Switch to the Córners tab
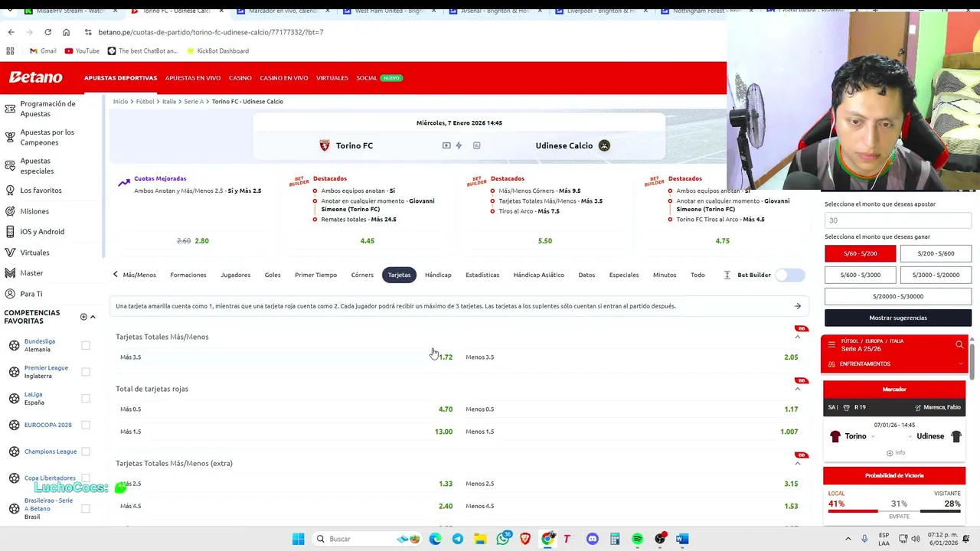The image size is (980, 551). click(x=362, y=275)
